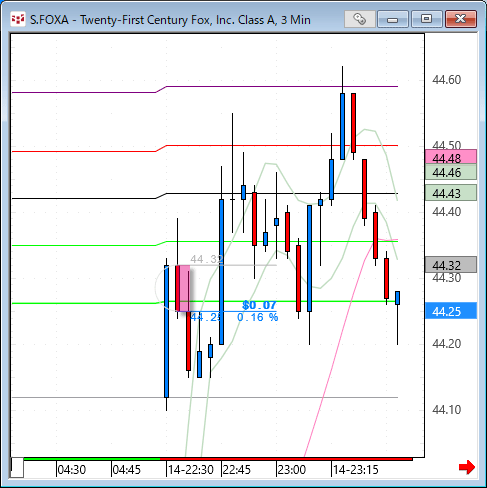Maximize the S.FOXA chart window
The width and height of the screenshot is (487, 488).
tap(426, 19)
